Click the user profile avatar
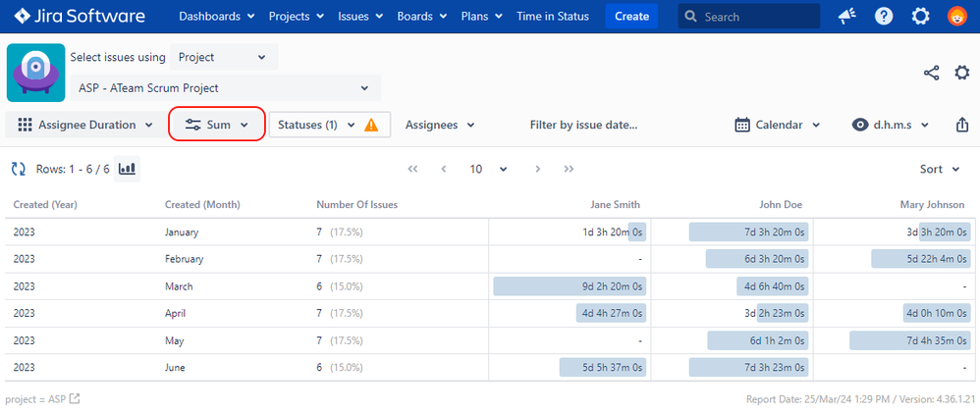980x412 pixels. coord(956,17)
